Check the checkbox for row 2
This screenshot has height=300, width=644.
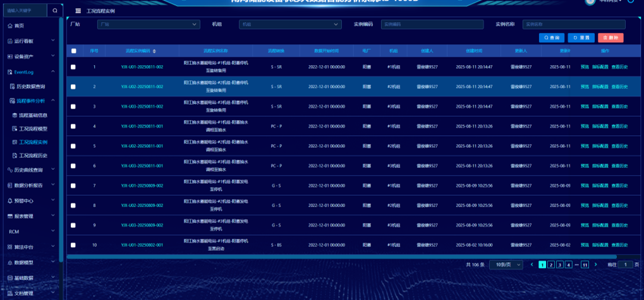coord(73,87)
